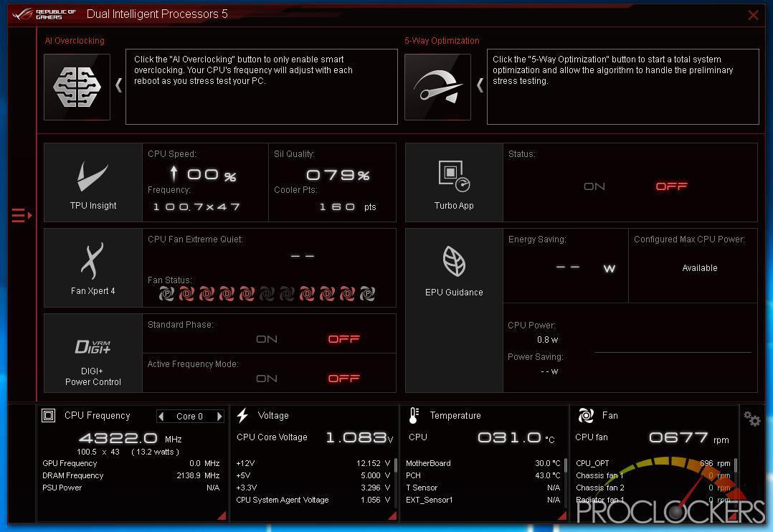Click the T Sensor row label
773x532 pixels.
pyautogui.click(x=422, y=488)
